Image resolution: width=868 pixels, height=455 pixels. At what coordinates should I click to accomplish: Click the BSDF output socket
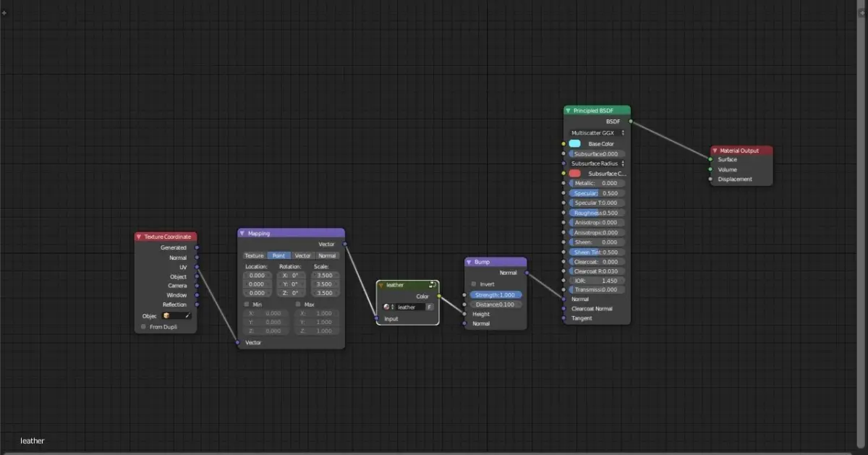pyautogui.click(x=631, y=122)
